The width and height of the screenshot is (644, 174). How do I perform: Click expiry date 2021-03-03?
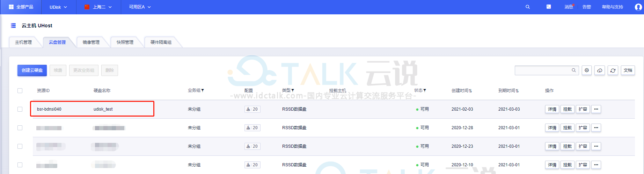point(509,109)
